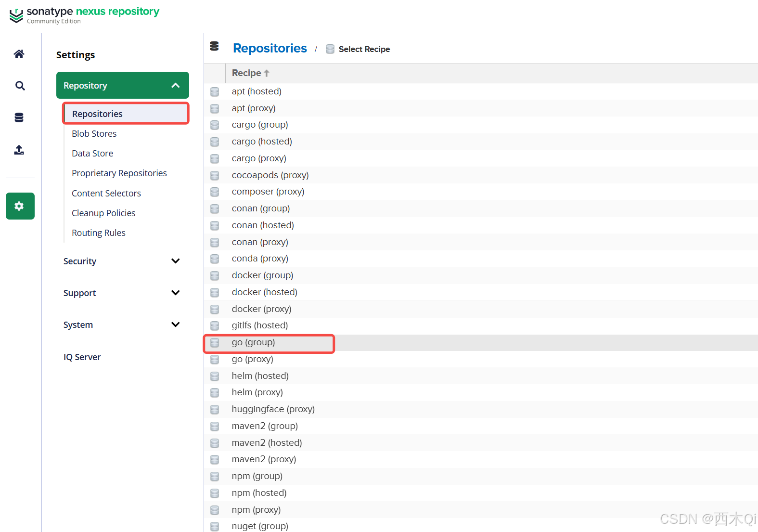The width and height of the screenshot is (758, 532).
Task: Open the Browse database icon in sidebar
Action: tap(19, 117)
